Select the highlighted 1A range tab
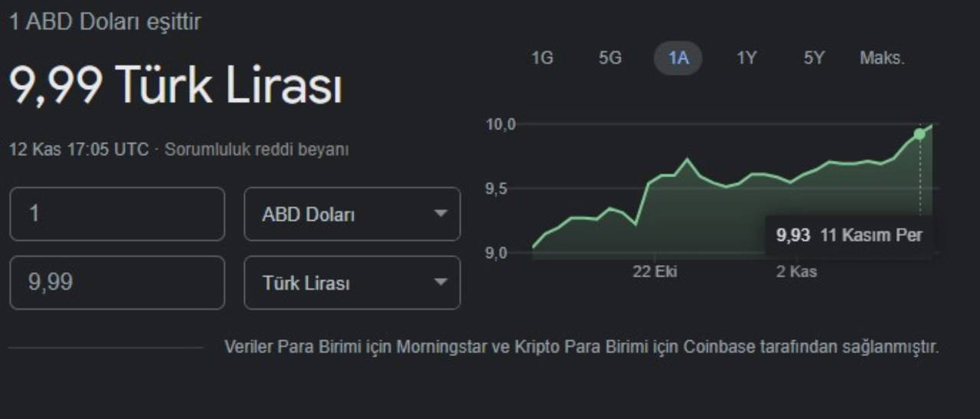This screenshot has width=980, height=419. click(x=678, y=58)
